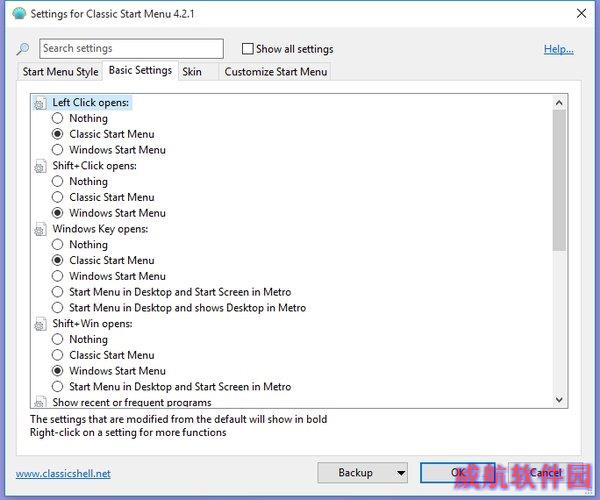
Task: Select the Windows Key opens heading
Action: point(100,229)
